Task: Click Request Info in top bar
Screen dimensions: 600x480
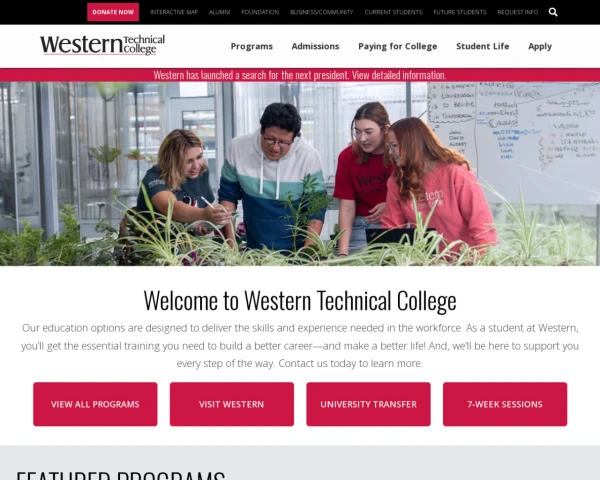Action: [518, 12]
